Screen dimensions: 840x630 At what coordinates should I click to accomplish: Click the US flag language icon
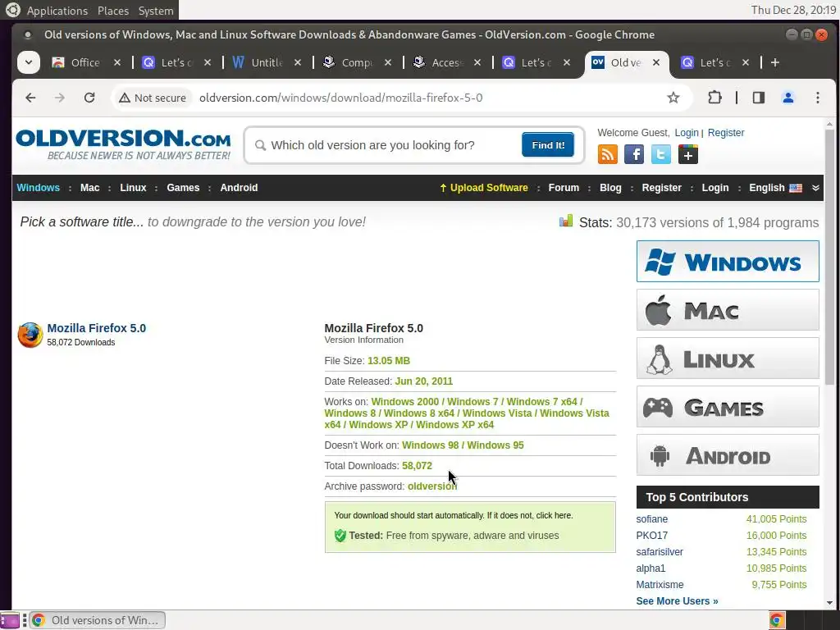click(796, 188)
